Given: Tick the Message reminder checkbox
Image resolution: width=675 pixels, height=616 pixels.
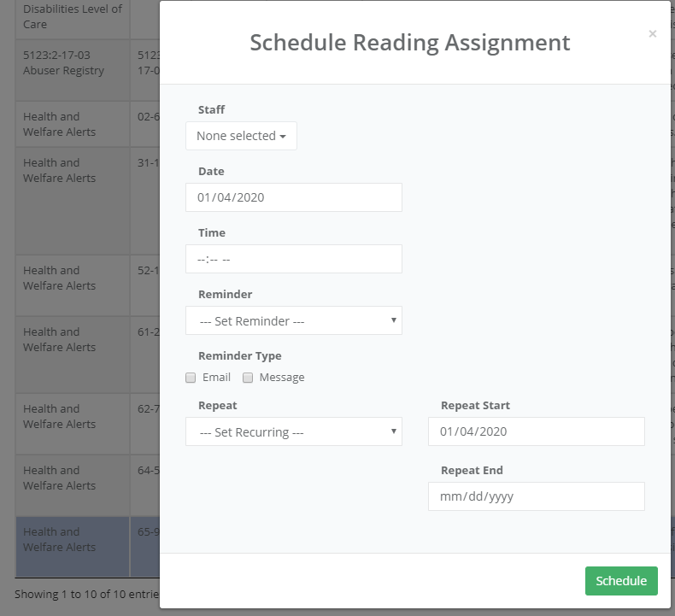Looking at the screenshot, I should (248, 378).
